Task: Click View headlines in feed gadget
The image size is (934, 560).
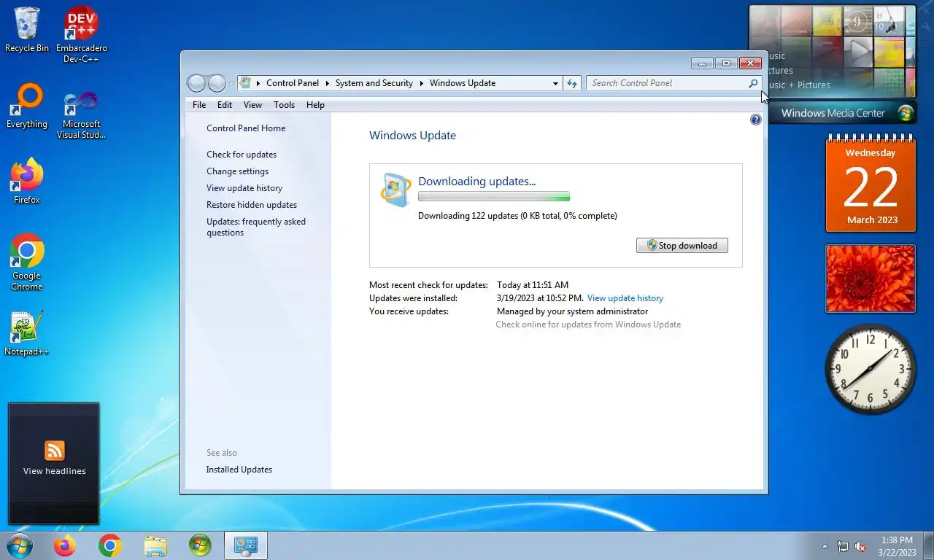Action: click(x=55, y=471)
